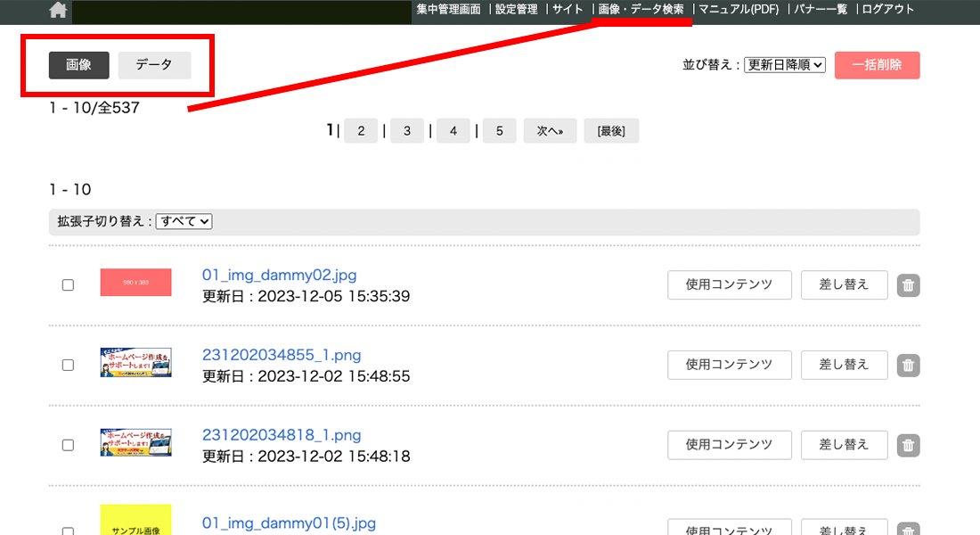The width and height of the screenshot is (980, 535).
Task: Open バナー一覧 menu item
Action: (820, 10)
